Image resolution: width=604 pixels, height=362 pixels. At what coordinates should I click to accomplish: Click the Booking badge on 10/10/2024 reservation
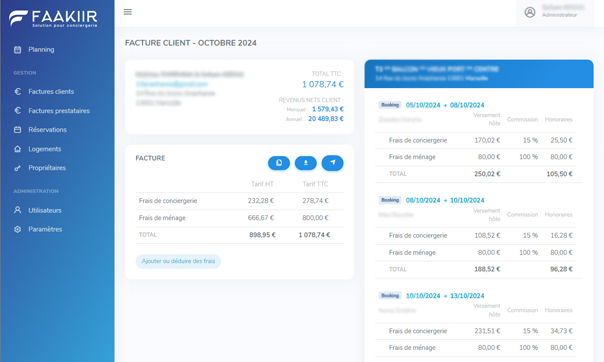tap(390, 295)
